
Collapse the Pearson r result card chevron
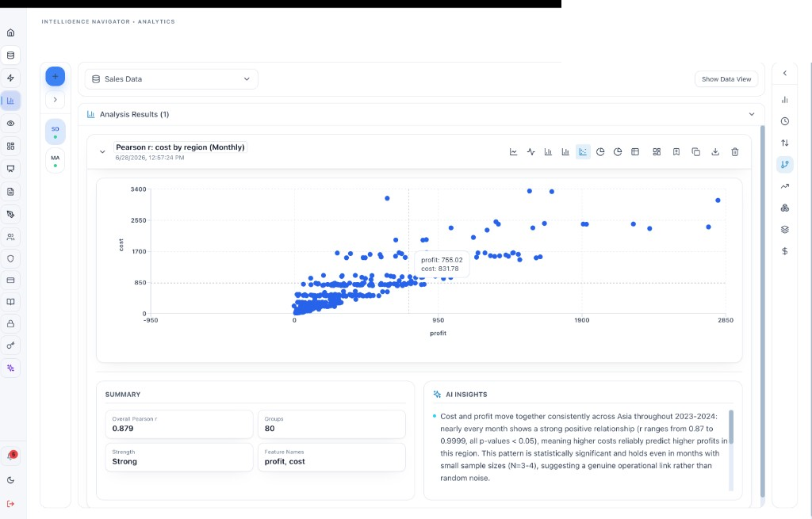point(102,152)
